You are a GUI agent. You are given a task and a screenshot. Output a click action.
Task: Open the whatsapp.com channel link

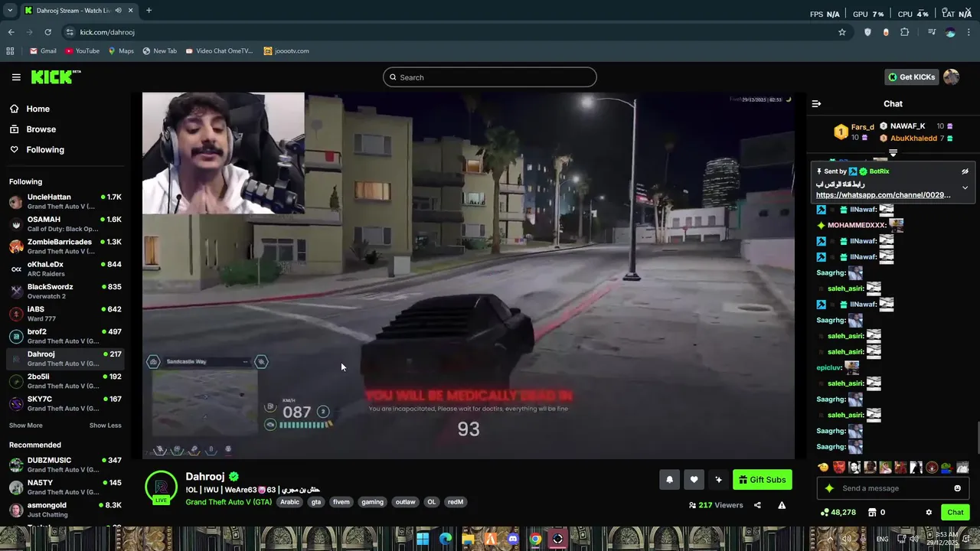click(x=883, y=195)
